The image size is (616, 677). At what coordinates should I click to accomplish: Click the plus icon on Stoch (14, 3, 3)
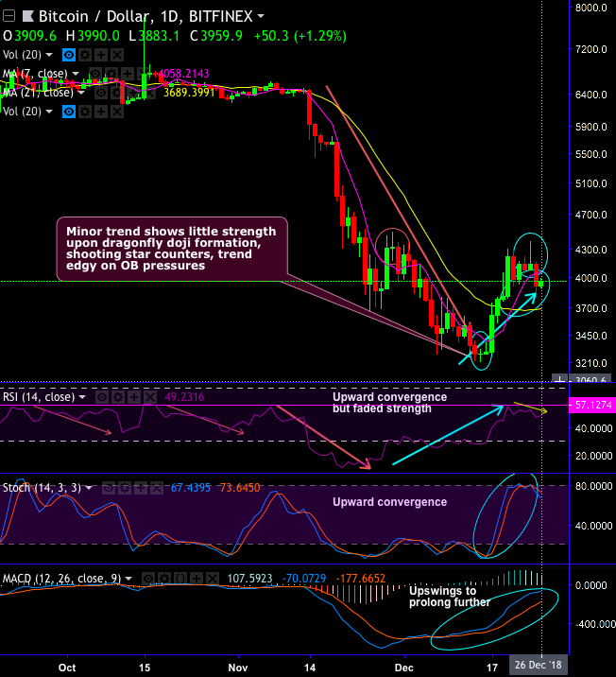[x=141, y=488]
